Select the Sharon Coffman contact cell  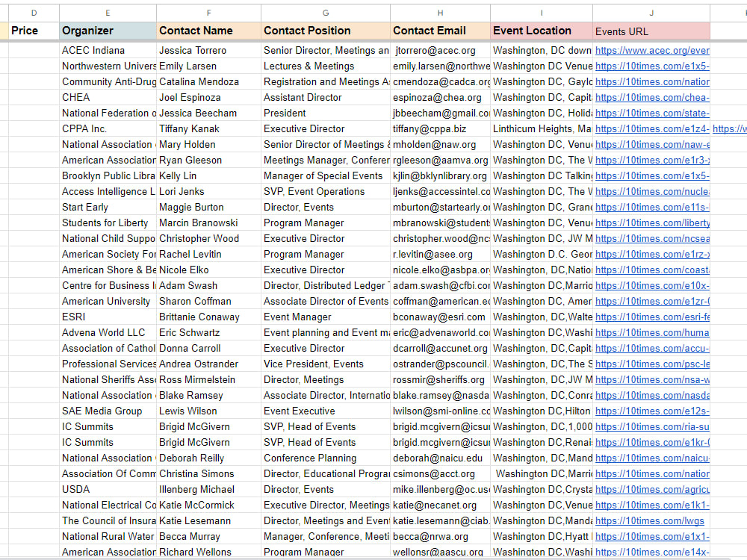point(208,302)
